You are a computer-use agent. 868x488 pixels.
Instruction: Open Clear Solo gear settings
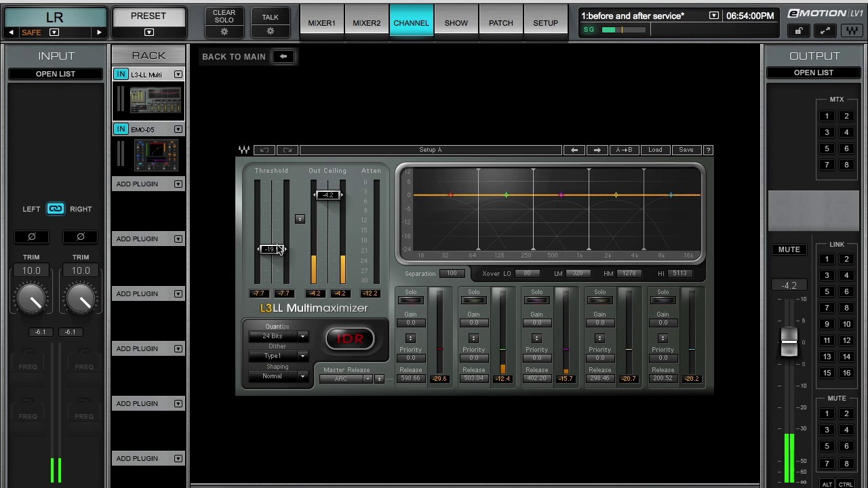pyautogui.click(x=224, y=31)
